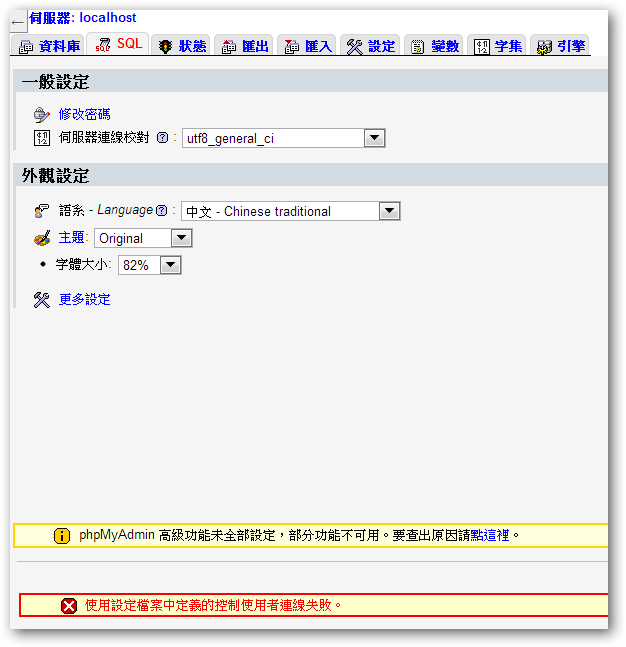This screenshot has height=647, width=626.
Task: Click the back arrow next to 伺服器
Action: tap(17, 21)
